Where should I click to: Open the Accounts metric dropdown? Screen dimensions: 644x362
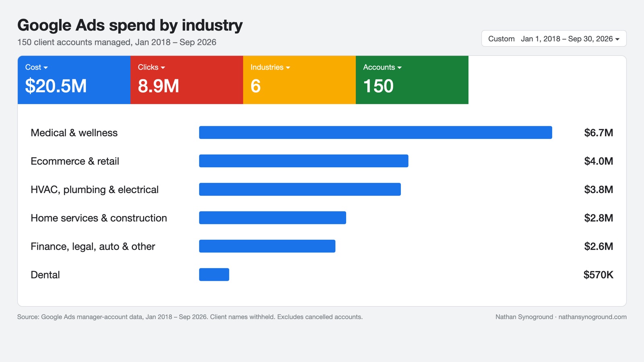click(382, 67)
